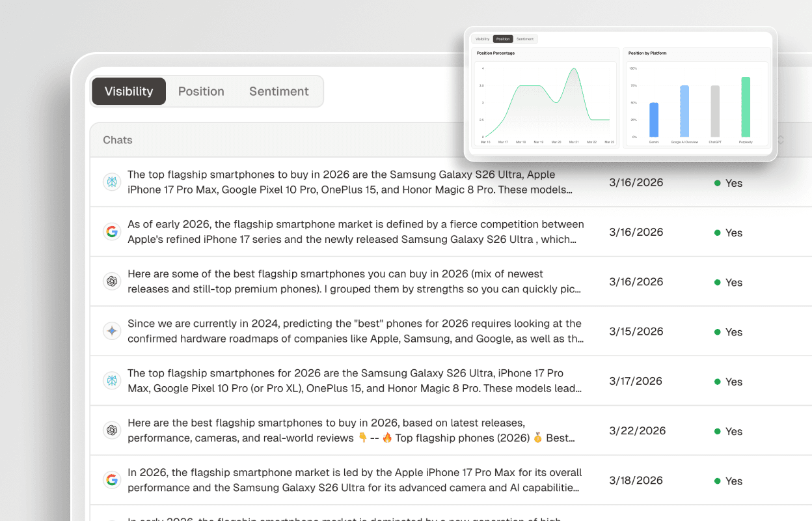This screenshot has height=521, width=812.
Task: Click the Google icon beside the "As of early 2026" chat
Action: (x=112, y=232)
